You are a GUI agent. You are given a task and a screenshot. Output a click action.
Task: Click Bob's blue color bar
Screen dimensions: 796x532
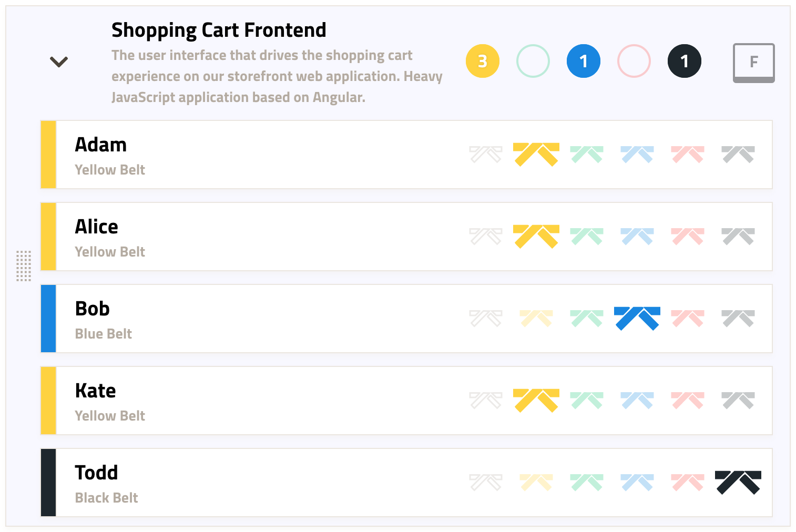coord(48,319)
